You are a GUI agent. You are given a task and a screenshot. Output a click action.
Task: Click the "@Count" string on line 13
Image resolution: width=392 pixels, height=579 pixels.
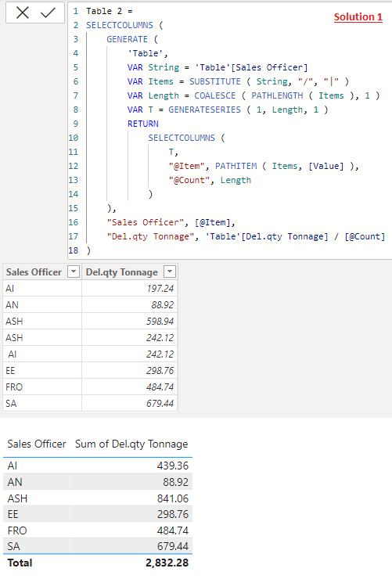(189, 180)
